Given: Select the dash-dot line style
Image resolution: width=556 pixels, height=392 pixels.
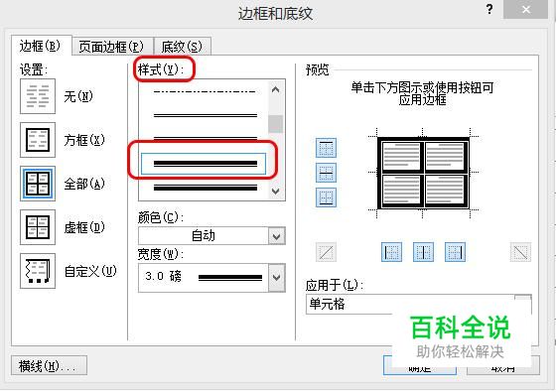Looking at the screenshot, I should pyautogui.click(x=205, y=91).
